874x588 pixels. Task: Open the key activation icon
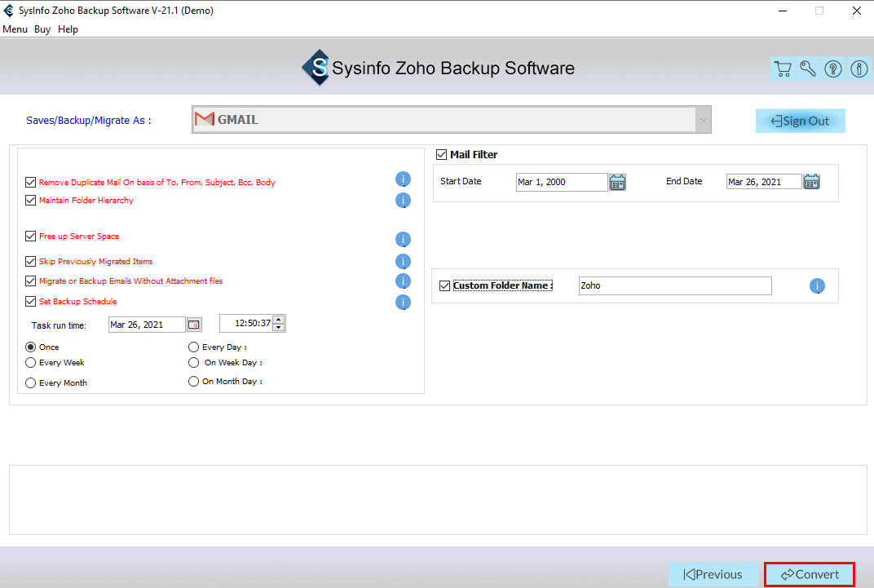808,69
